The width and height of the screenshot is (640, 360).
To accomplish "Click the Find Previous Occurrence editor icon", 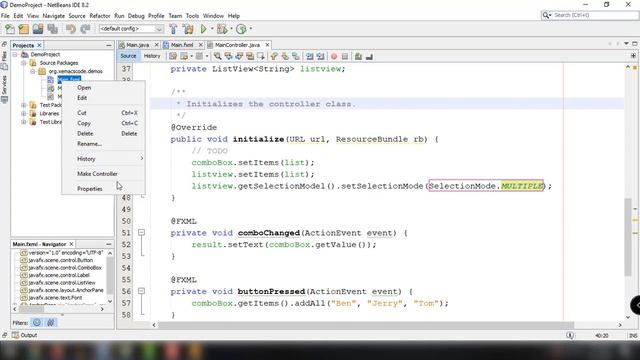I will [x=228, y=56].
